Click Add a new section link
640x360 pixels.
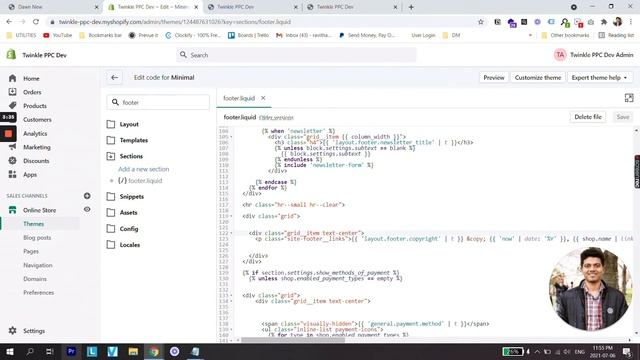[x=143, y=169]
